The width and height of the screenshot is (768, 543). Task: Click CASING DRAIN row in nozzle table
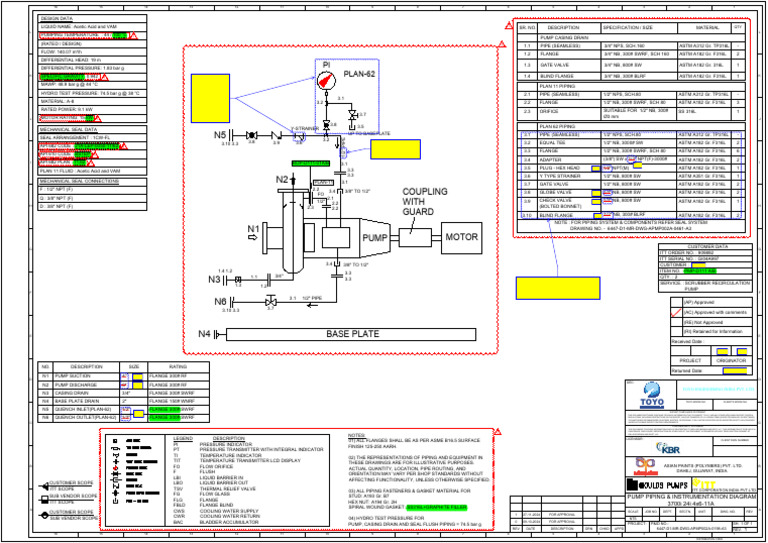point(124,393)
